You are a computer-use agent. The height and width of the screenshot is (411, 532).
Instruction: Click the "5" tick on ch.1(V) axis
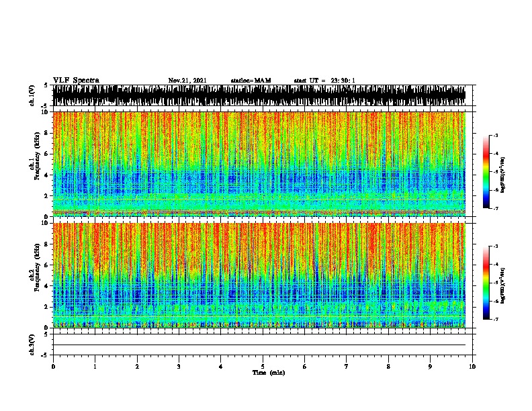(x=46, y=85)
